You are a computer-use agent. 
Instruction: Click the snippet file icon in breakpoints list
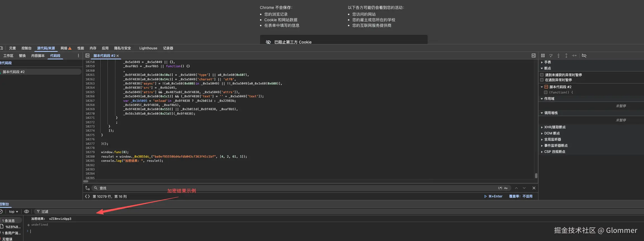[x=546, y=87]
